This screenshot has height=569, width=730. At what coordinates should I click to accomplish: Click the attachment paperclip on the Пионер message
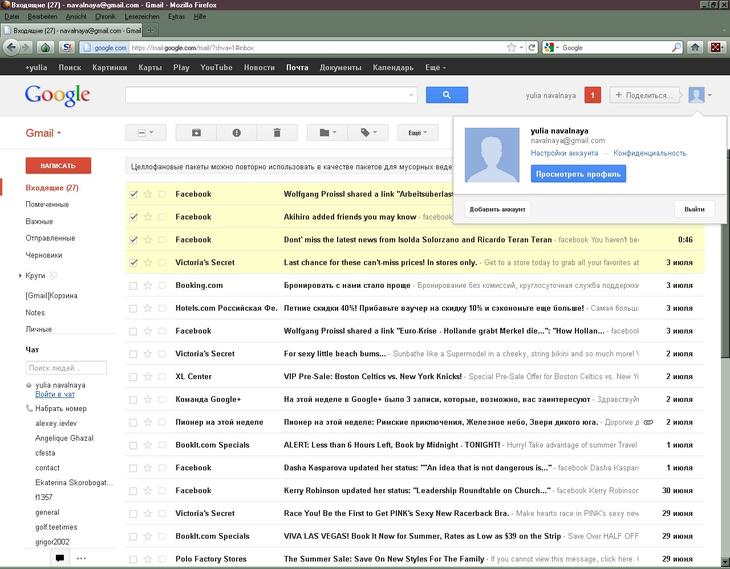(648, 422)
